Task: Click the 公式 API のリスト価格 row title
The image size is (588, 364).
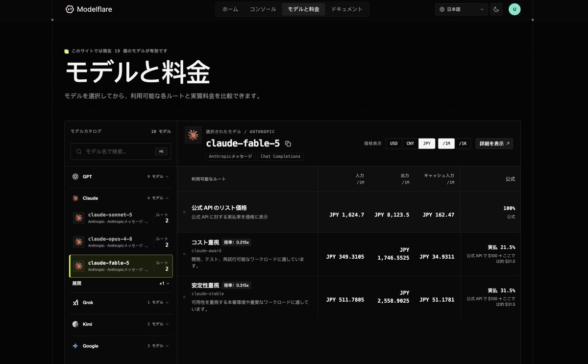Action: click(219, 208)
